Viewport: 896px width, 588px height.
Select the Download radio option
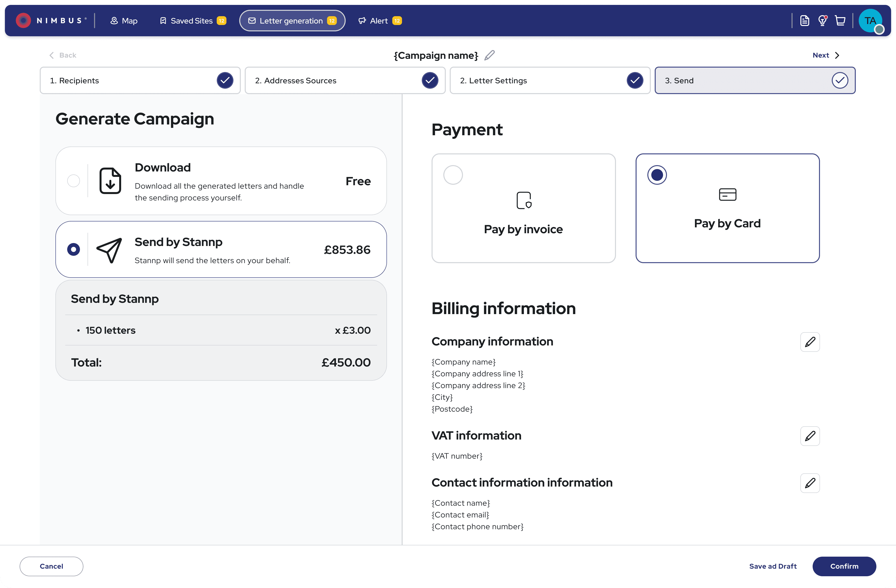pos(73,181)
